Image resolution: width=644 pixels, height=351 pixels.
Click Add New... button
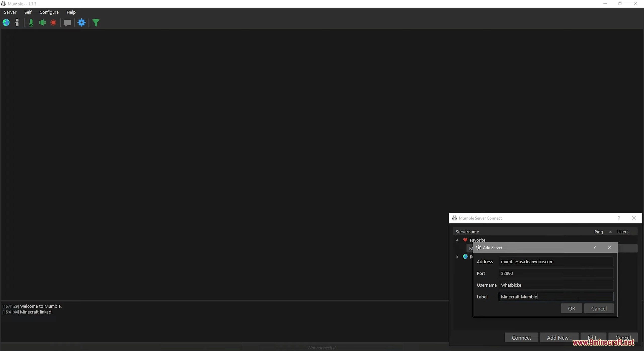coord(559,338)
